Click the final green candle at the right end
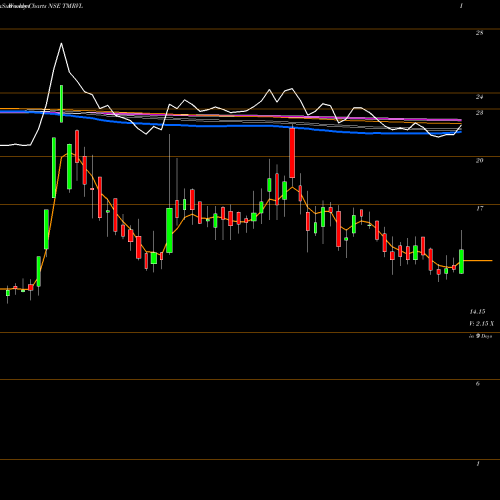This screenshot has height=500, width=500. coord(462,261)
